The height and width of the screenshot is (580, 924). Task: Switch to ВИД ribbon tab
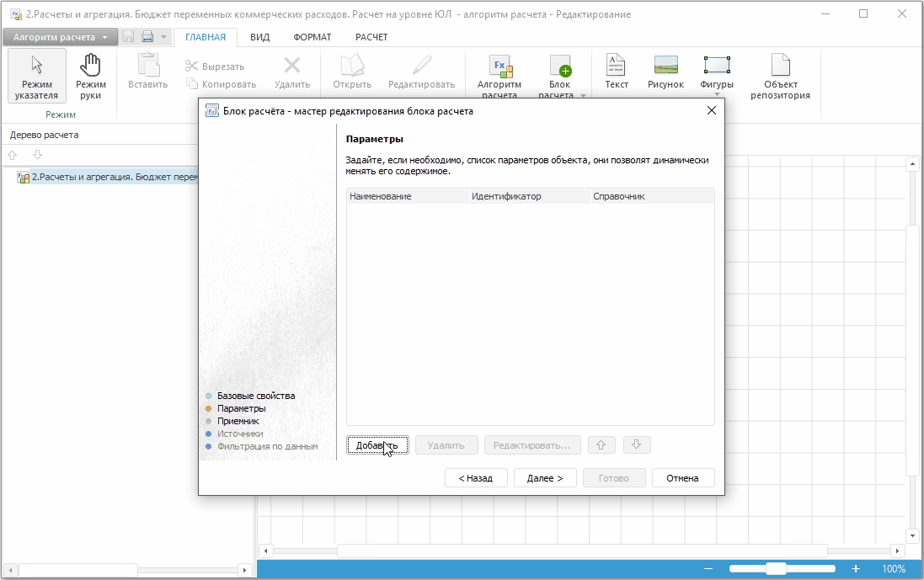coord(260,37)
